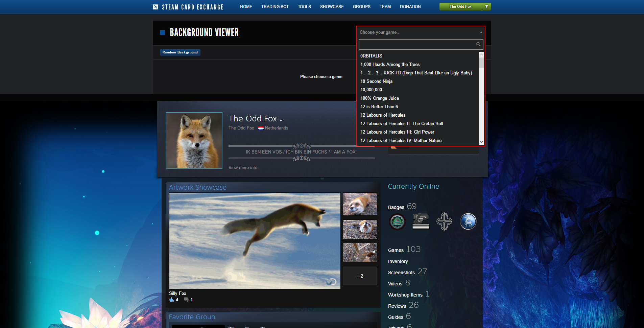Open the TEAM menu item
The width and height of the screenshot is (644, 328).
coord(385,7)
